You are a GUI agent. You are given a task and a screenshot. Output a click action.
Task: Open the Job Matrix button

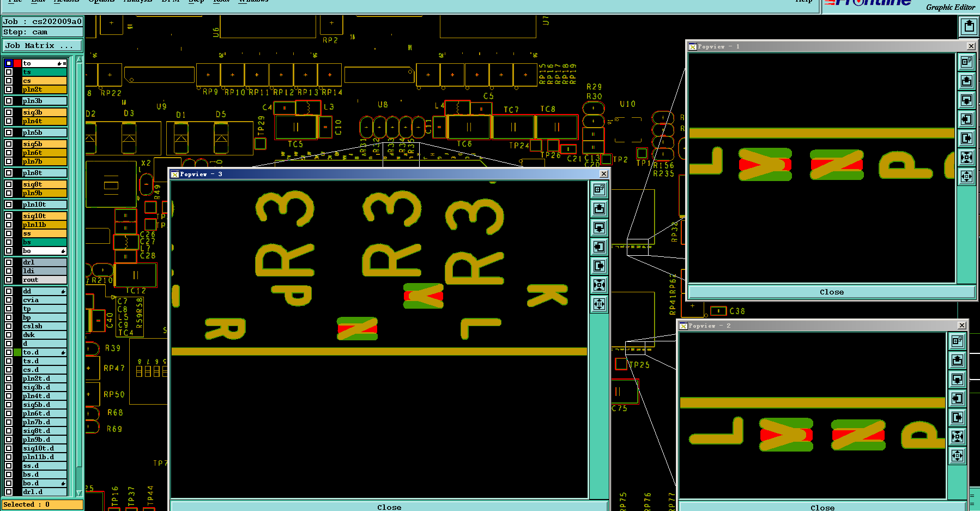[43, 46]
